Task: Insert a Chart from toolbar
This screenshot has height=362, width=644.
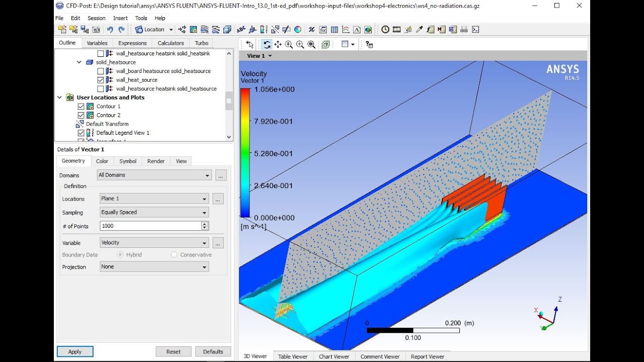Action: [345, 30]
